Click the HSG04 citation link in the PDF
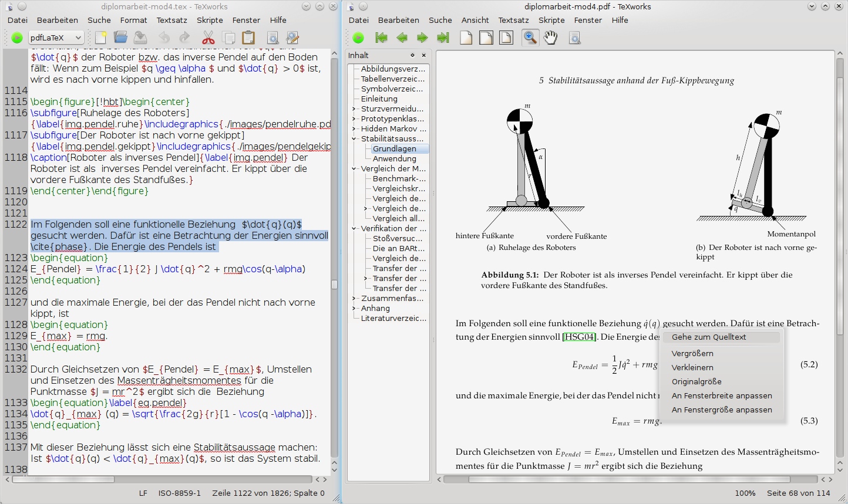 (x=580, y=337)
